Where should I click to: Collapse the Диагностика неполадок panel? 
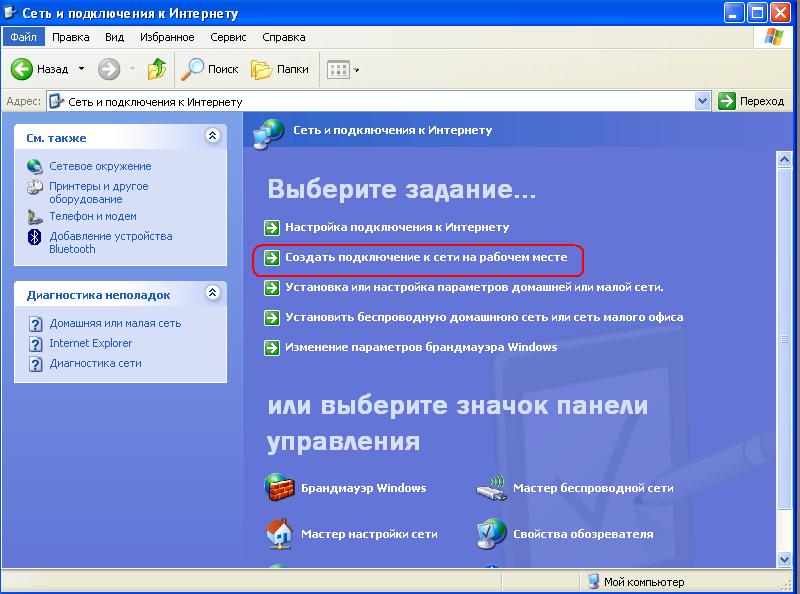coord(213,292)
